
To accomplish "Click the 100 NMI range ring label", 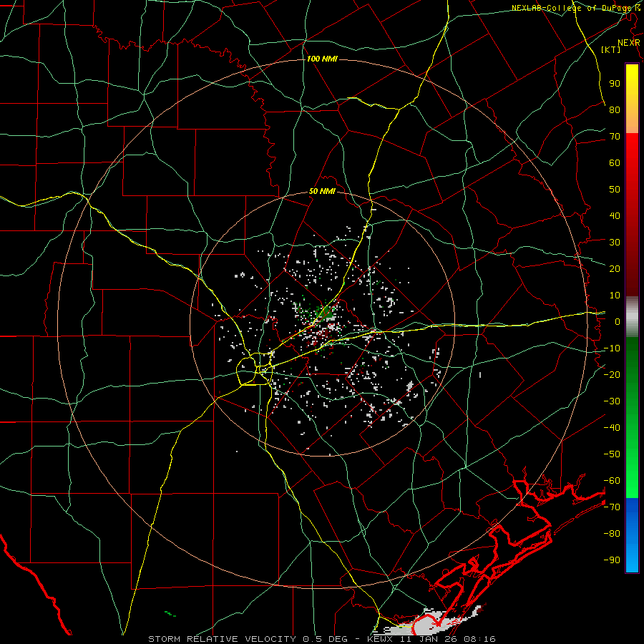I will pos(322,59).
